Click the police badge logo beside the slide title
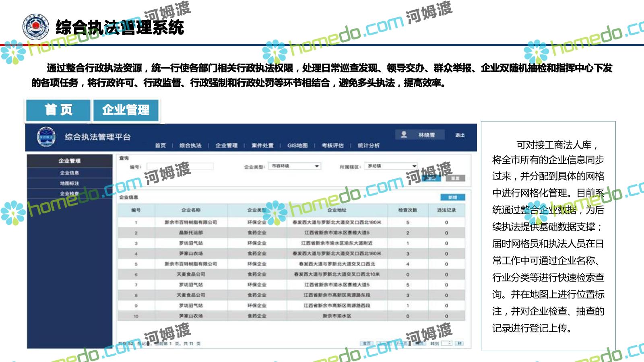Viewport: 644px width, 362px height. (36, 27)
